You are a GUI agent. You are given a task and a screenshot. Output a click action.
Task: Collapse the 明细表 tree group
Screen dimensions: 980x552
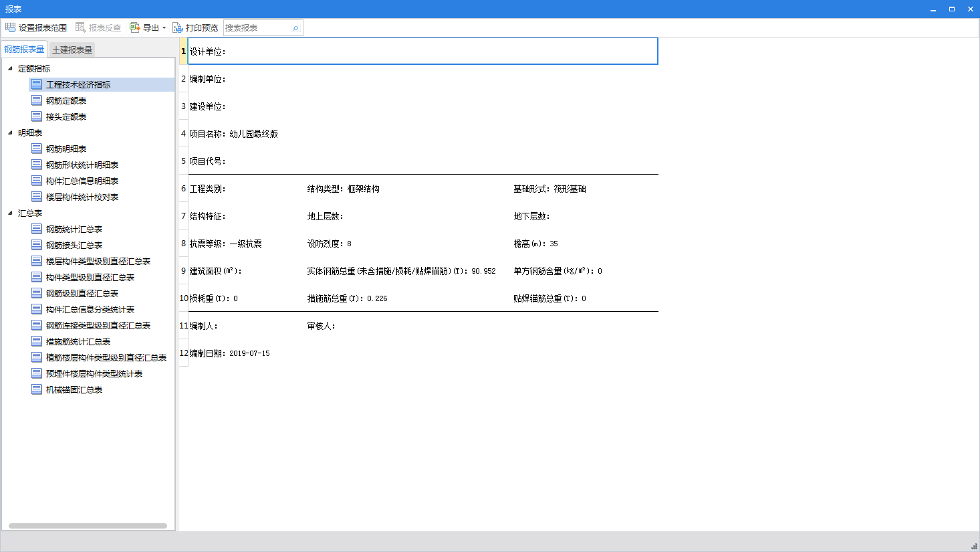(x=10, y=132)
